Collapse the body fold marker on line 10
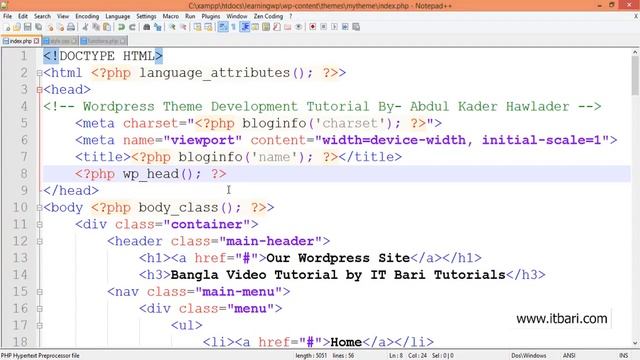This screenshot has width=640, height=360. pyautogui.click(x=39, y=208)
